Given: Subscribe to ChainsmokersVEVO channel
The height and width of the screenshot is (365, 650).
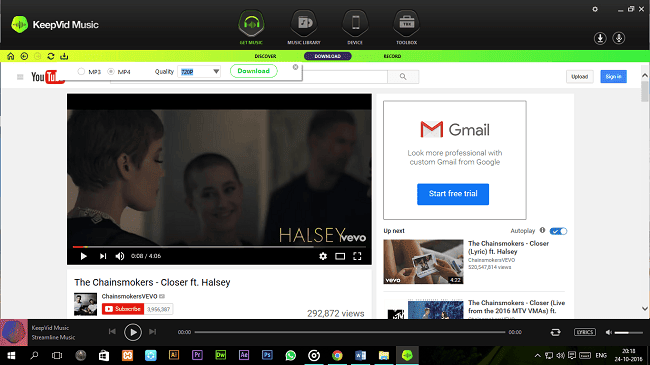Looking at the screenshot, I should tap(123, 309).
